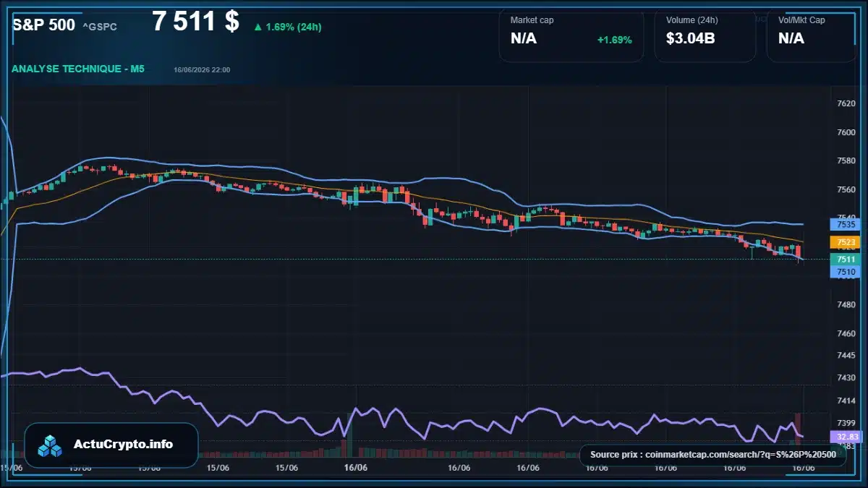Click the $3.04B volume value

click(691, 38)
